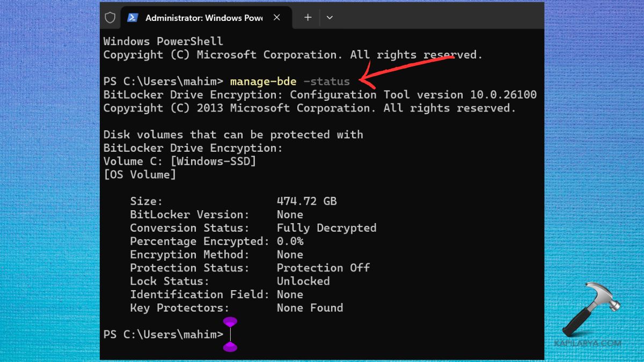644x362 pixels.
Task: Click the 'Windows PowerShell' header line
Action: pos(163,41)
